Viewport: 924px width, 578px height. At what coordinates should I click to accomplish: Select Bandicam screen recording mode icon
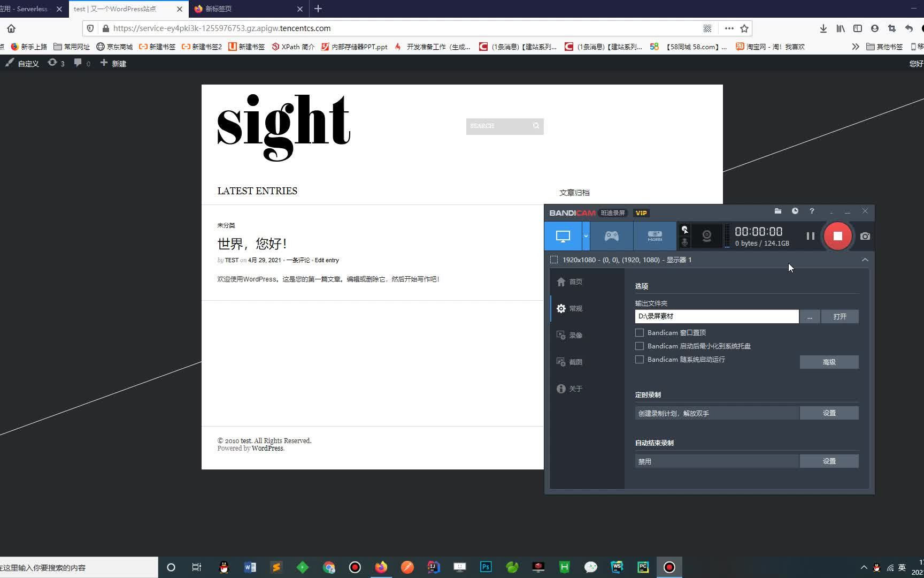point(563,236)
